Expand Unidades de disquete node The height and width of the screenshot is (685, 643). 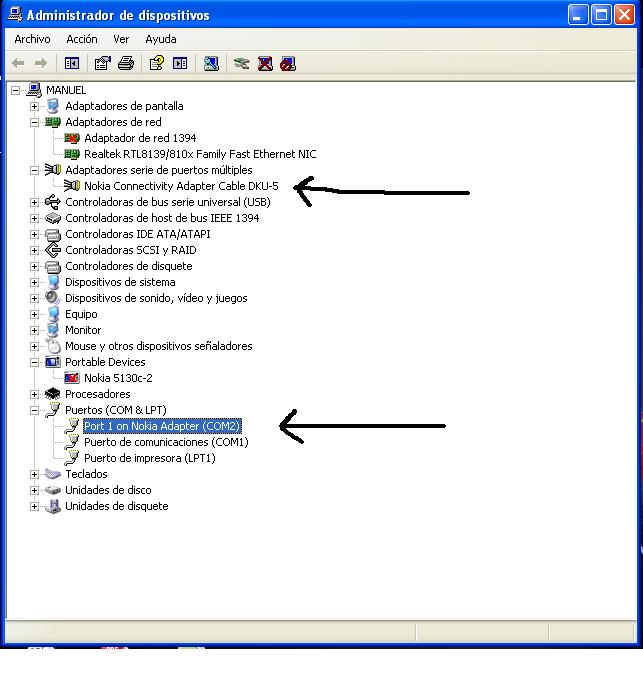[x=34, y=506]
